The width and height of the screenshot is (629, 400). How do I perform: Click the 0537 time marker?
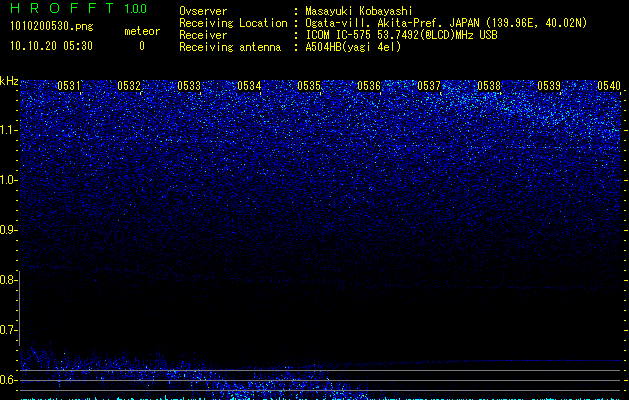[x=429, y=86]
